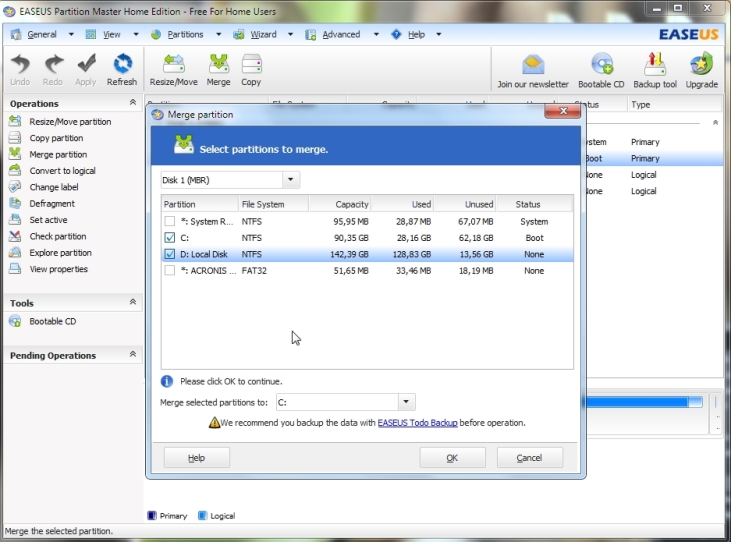Cancel the merge dialog
This screenshot has height=542, width=731.
pos(530,458)
